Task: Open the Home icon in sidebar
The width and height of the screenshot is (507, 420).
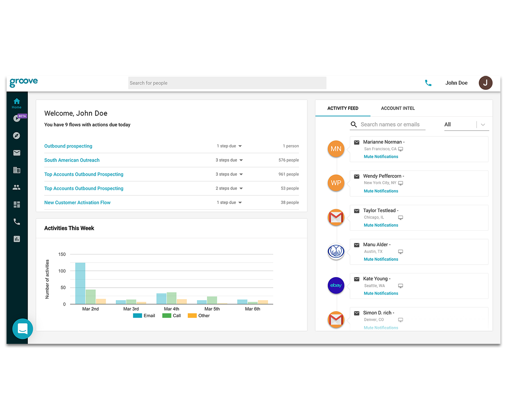Action: tap(17, 103)
